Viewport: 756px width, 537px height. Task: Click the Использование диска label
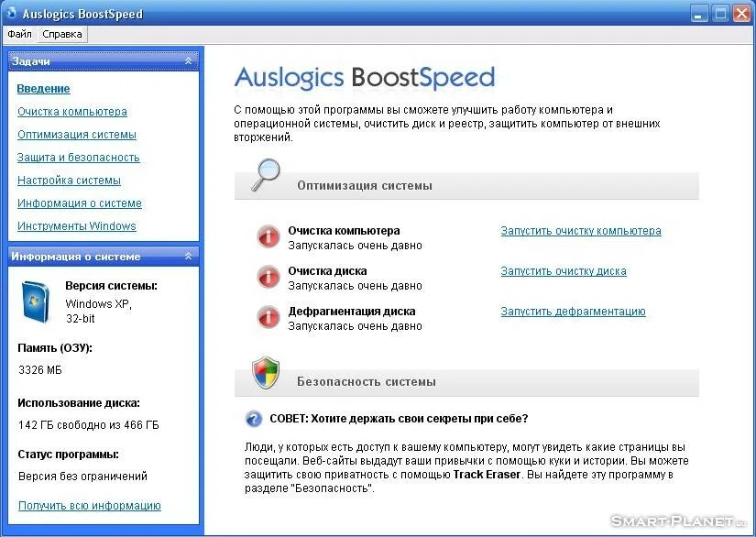pos(79,403)
